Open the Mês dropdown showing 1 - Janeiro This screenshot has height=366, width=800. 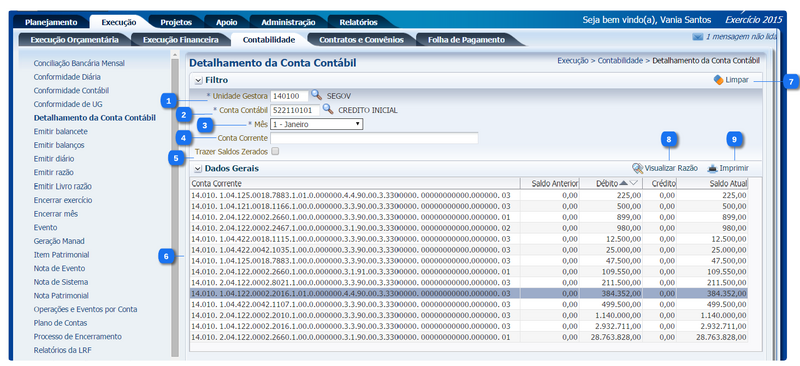pyautogui.click(x=316, y=124)
